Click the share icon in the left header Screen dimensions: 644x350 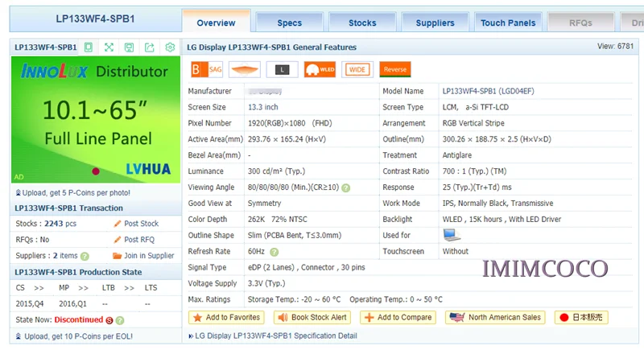150,47
